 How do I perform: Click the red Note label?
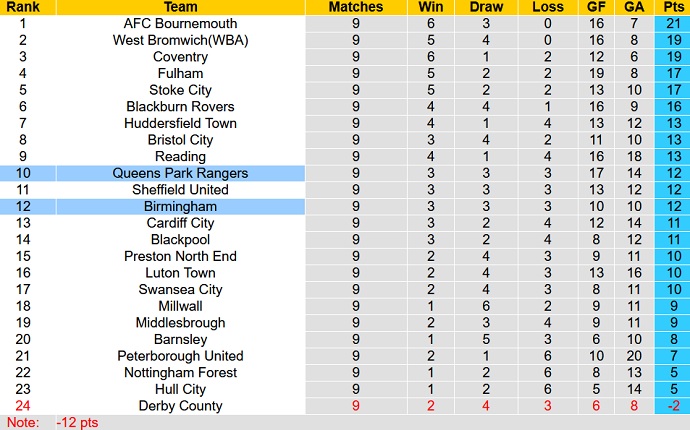pyautogui.click(x=23, y=423)
